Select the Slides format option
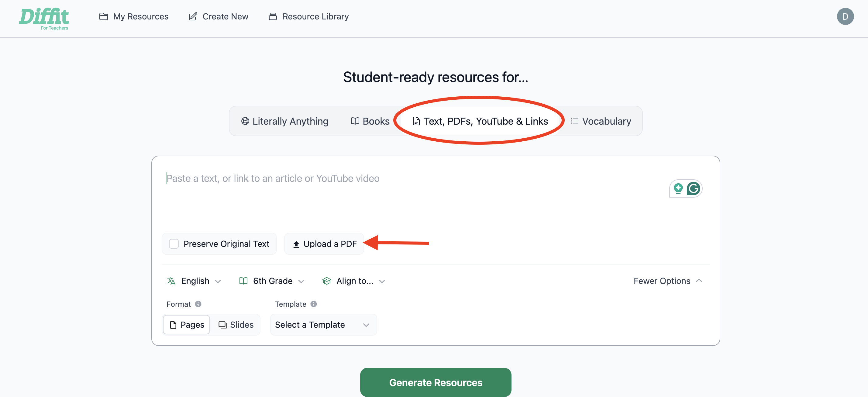 [x=236, y=325]
